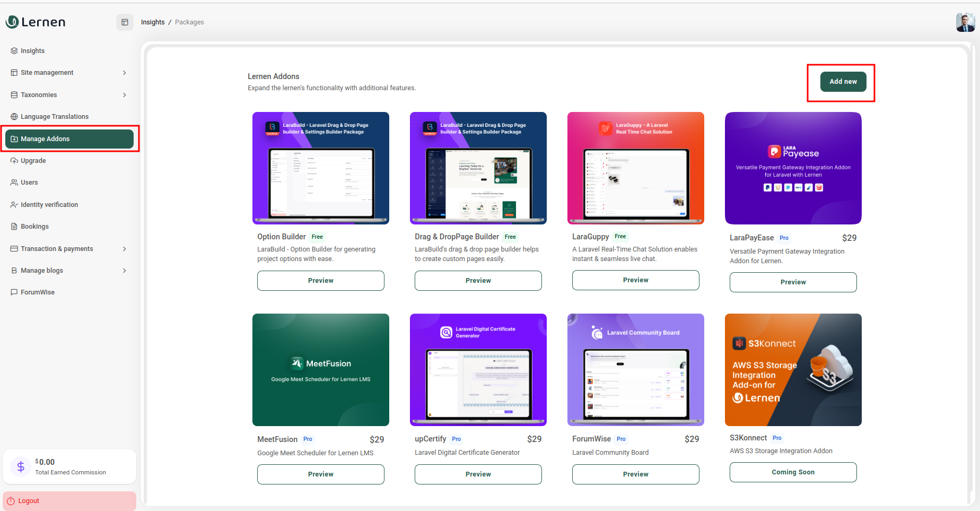The width and height of the screenshot is (980, 511).
Task: Expand the Site management submenu chevron
Action: click(x=125, y=73)
